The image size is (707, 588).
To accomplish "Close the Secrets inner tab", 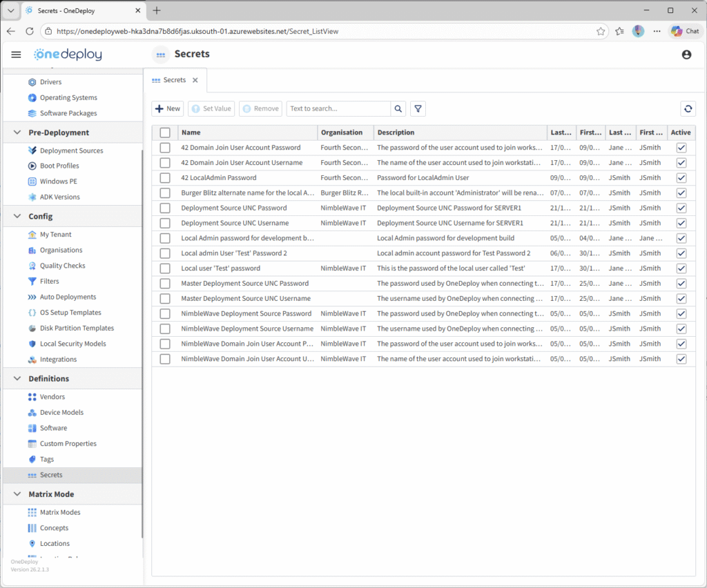I will (195, 80).
